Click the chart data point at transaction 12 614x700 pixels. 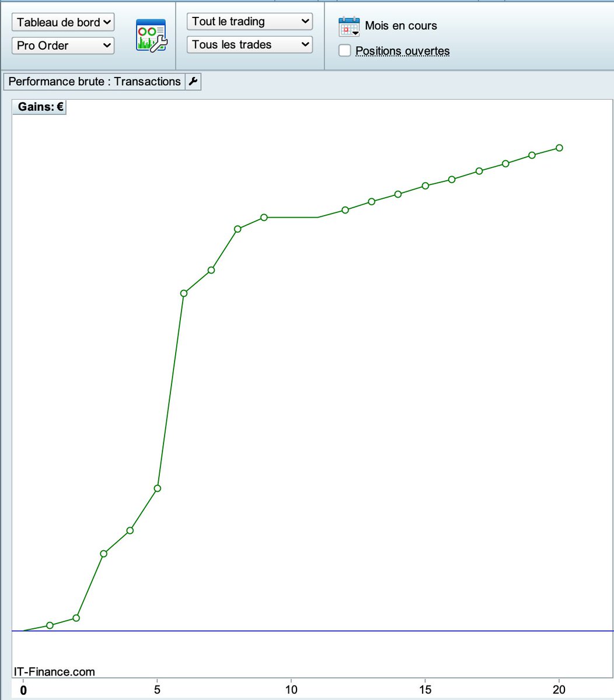345,210
